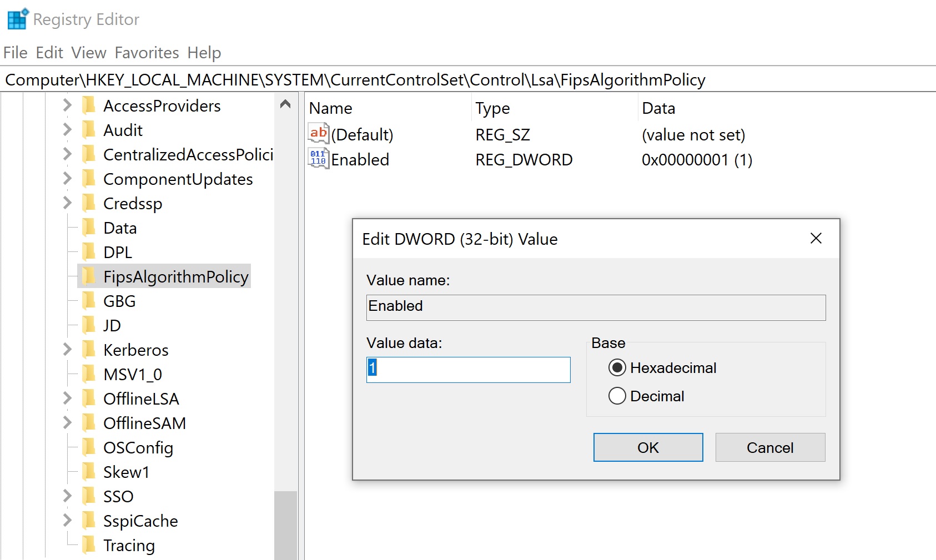936x560 pixels.
Task: Click the Tracing folder icon
Action: 90,545
